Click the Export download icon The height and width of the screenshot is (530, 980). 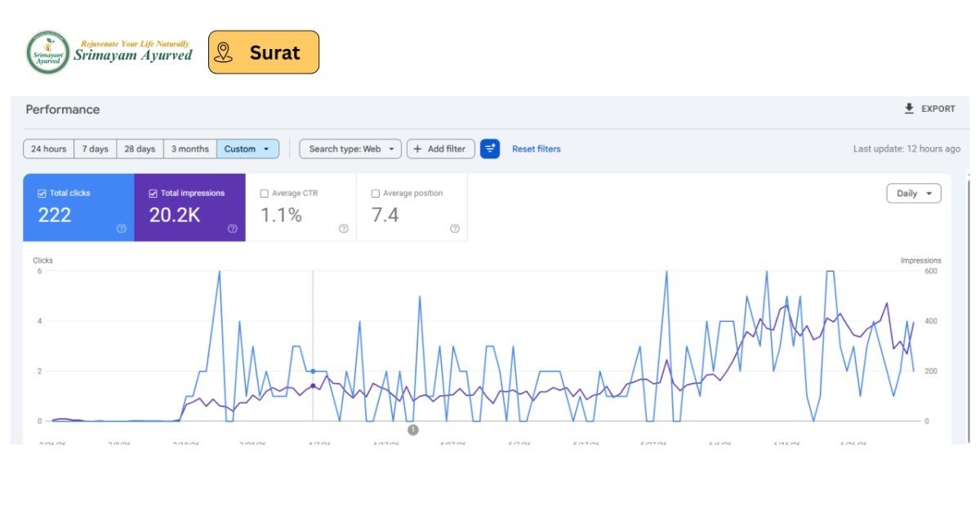[909, 109]
